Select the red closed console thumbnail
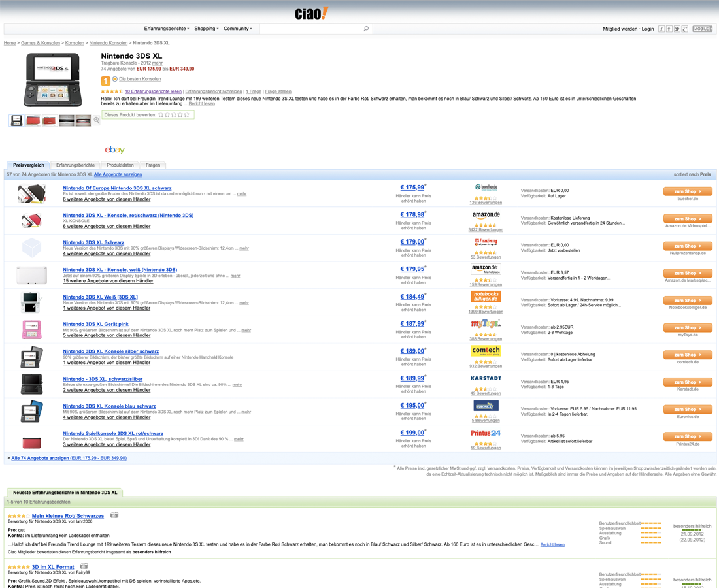The height and width of the screenshot is (588, 719). pyautogui.click(x=33, y=120)
